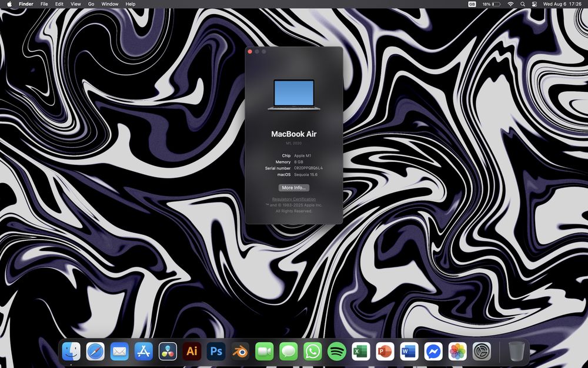Open PowerPoint from the Dock

tap(385, 352)
